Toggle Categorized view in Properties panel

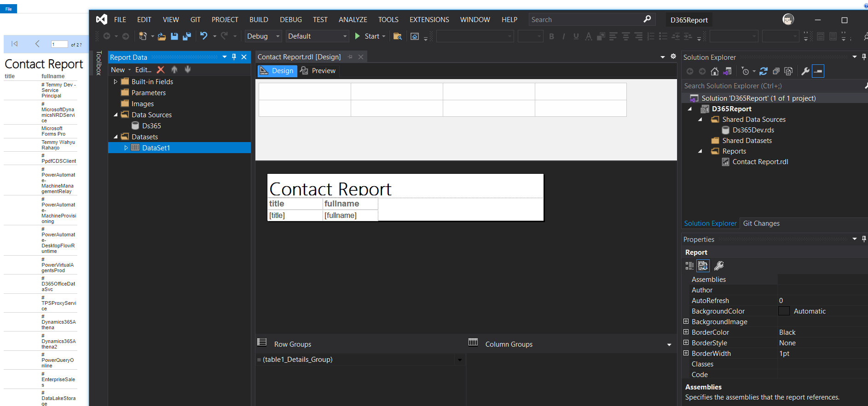point(689,266)
